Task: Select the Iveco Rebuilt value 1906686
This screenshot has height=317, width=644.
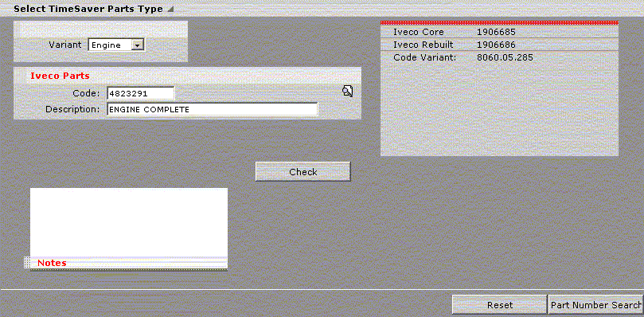Action: (496, 45)
